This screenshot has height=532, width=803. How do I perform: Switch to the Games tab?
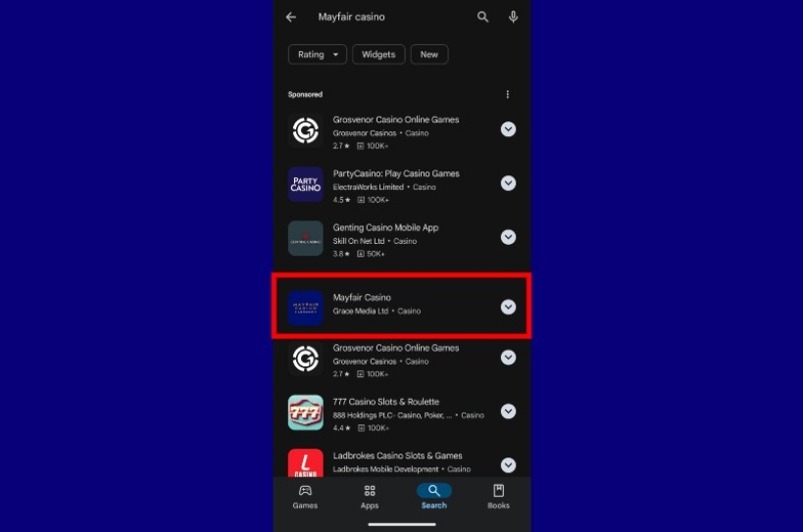(x=305, y=497)
